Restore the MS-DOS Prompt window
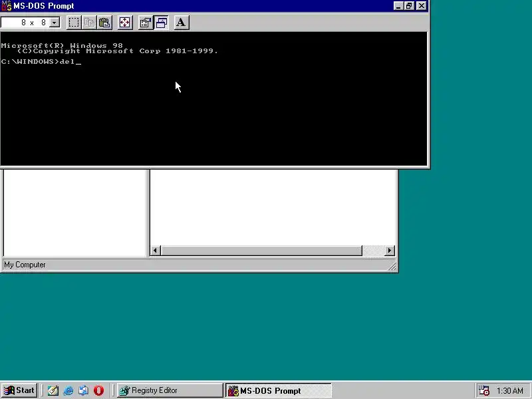 click(x=409, y=6)
